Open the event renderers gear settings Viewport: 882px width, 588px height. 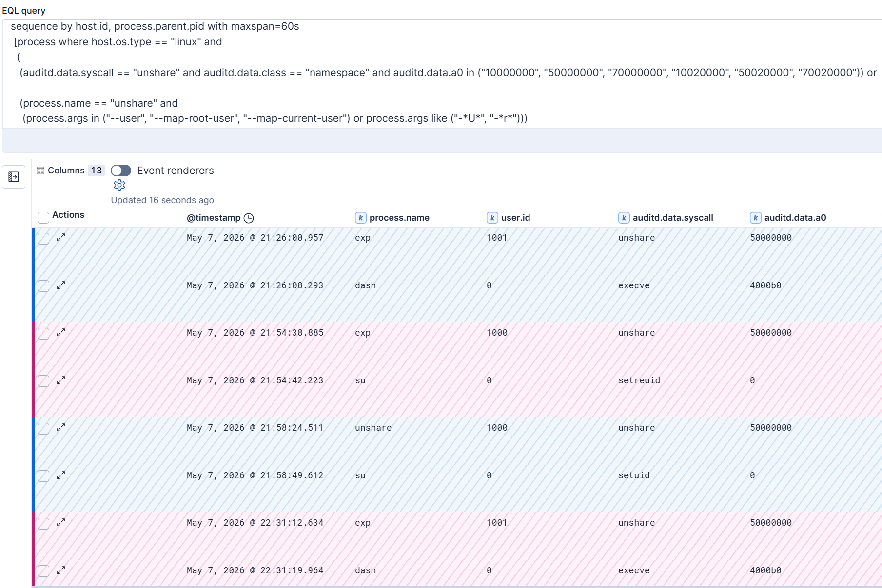(x=119, y=185)
